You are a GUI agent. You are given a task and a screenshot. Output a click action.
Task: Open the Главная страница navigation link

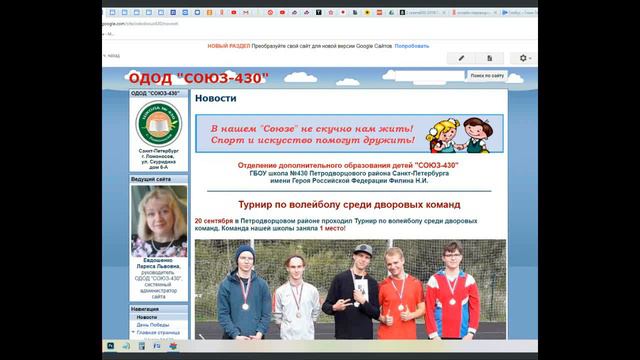(158, 333)
